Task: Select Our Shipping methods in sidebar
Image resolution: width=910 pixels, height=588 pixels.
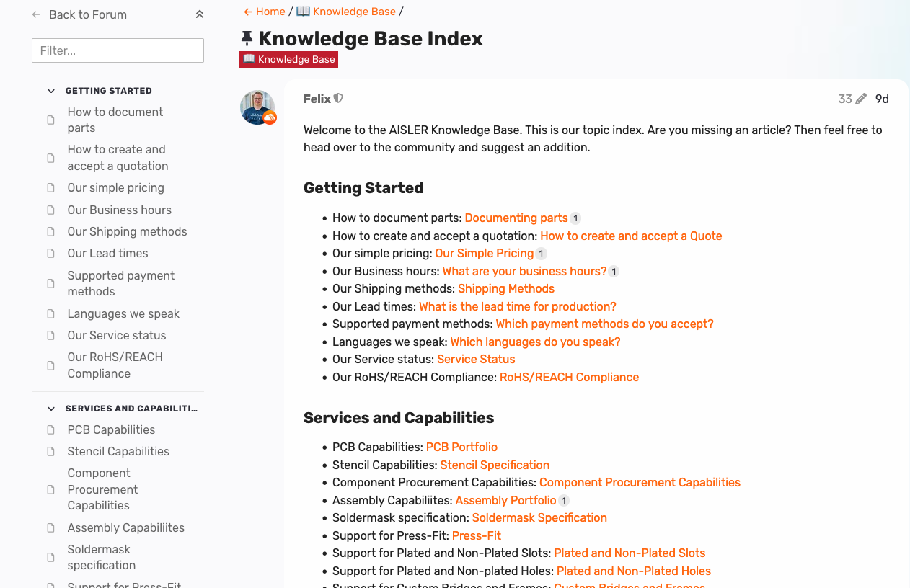Action: (127, 232)
